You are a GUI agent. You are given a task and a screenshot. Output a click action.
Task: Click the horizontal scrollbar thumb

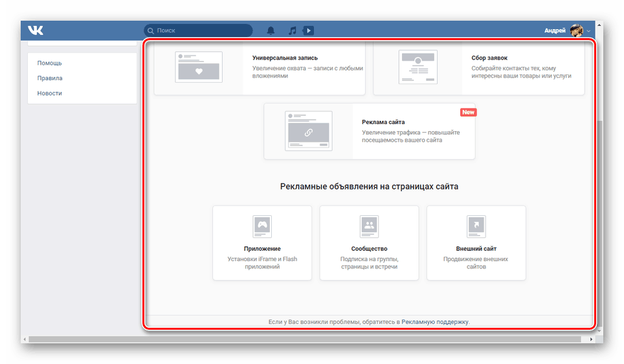(x=305, y=339)
